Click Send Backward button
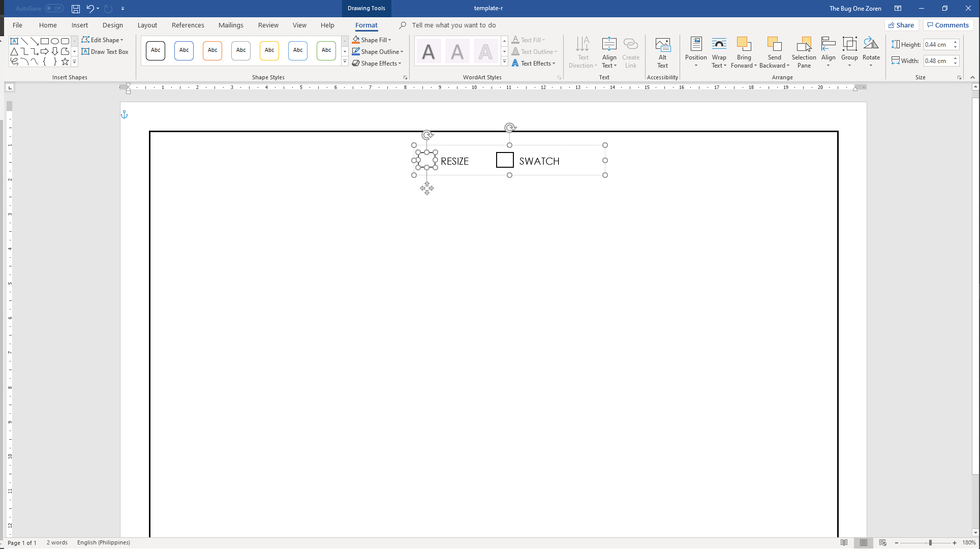This screenshot has height=549, width=980. [774, 52]
